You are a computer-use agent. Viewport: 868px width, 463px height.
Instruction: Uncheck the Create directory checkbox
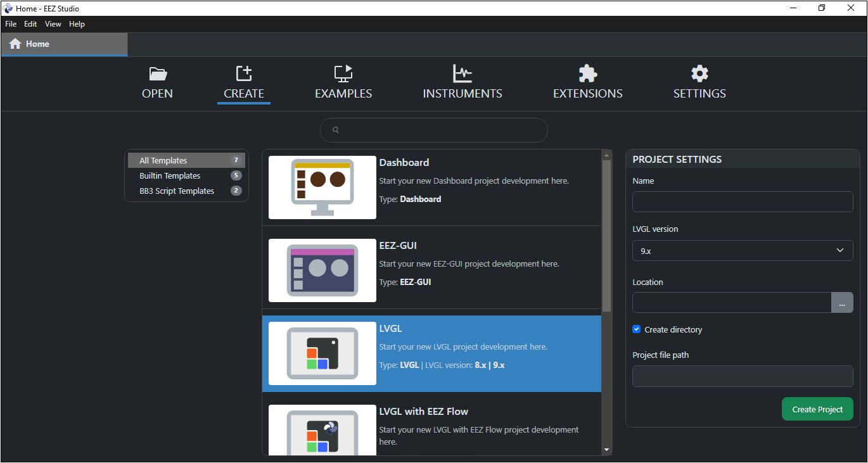click(x=637, y=329)
